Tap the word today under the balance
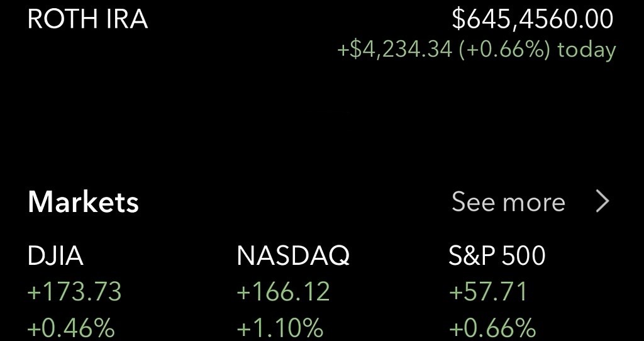644x341 pixels. [x=586, y=50]
